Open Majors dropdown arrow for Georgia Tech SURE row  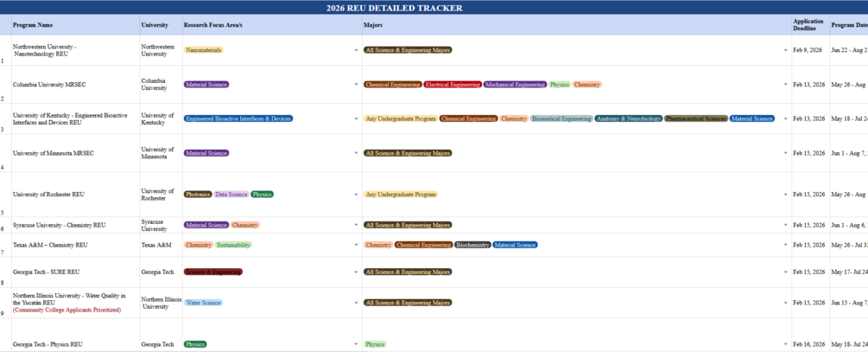click(x=785, y=272)
